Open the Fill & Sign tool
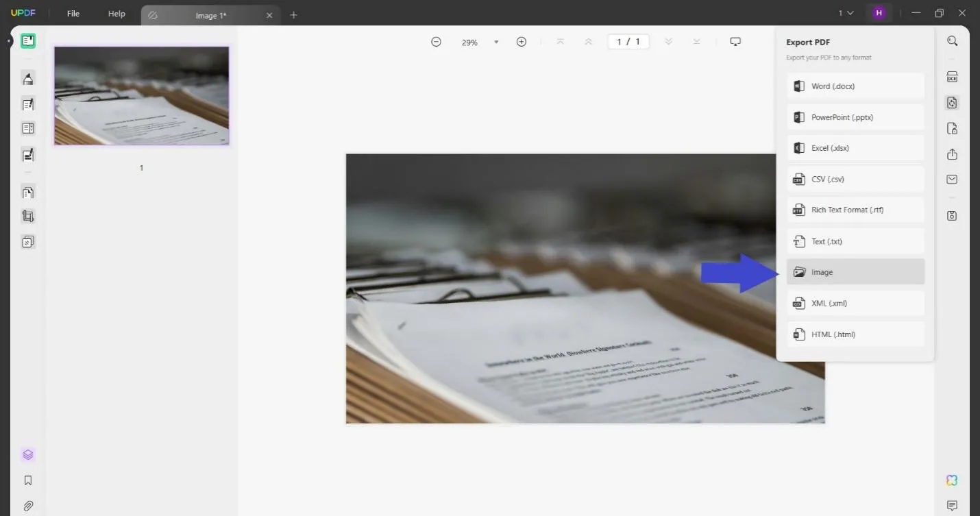980x516 pixels. [28, 155]
